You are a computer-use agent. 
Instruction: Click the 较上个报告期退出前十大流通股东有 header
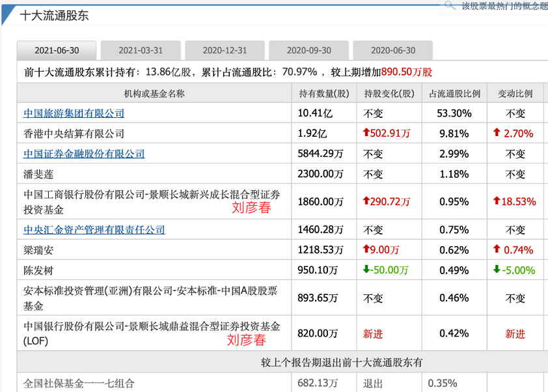click(342, 363)
